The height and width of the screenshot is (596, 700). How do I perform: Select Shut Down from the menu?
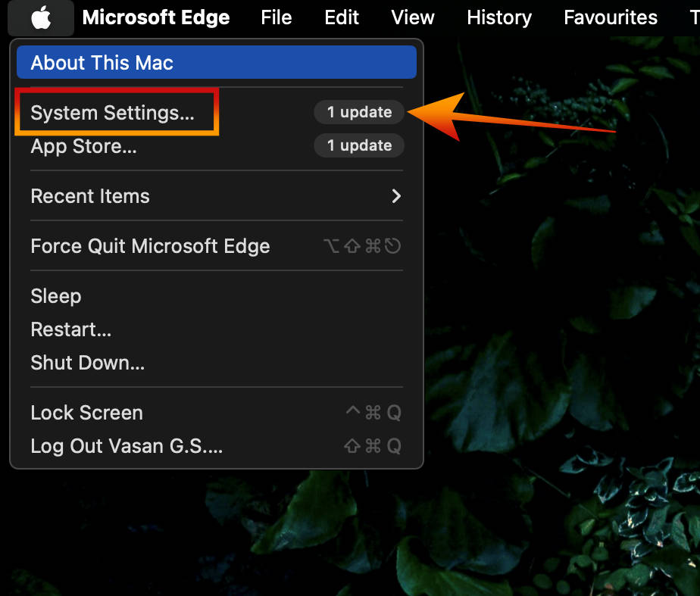[87, 363]
